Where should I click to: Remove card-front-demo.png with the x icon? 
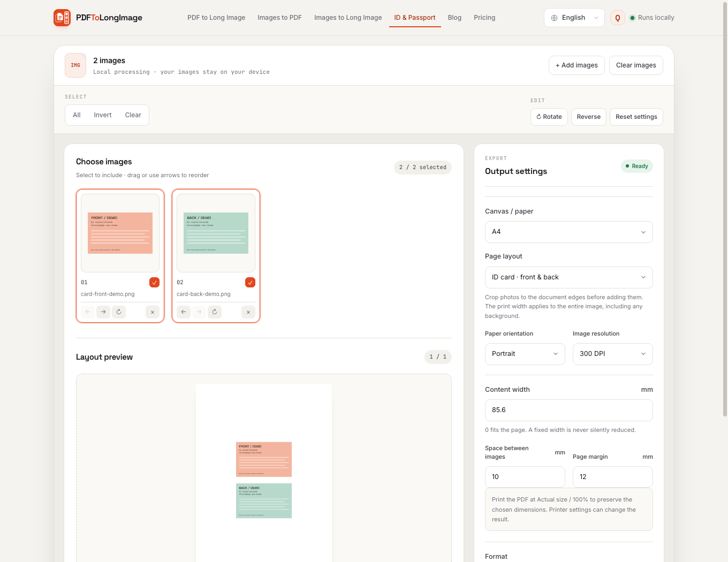click(x=153, y=312)
